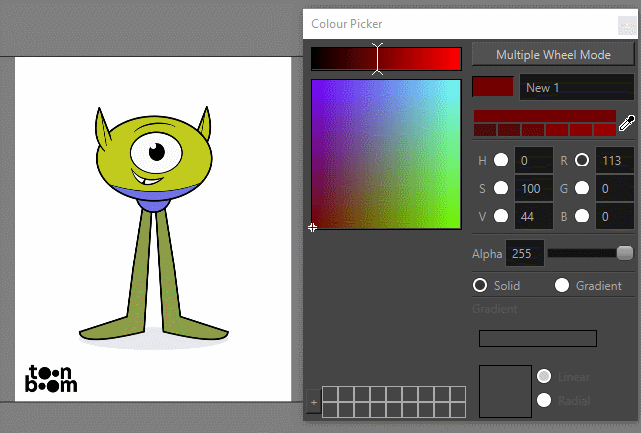Choose the Solid colour type
This screenshot has height=433, width=641.
point(480,285)
